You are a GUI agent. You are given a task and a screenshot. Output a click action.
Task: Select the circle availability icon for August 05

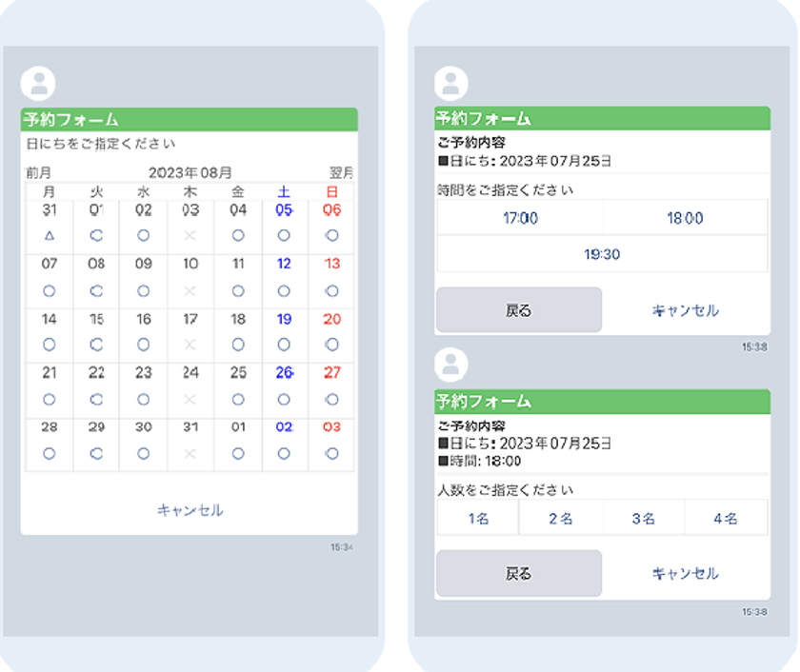[x=284, y=235]
